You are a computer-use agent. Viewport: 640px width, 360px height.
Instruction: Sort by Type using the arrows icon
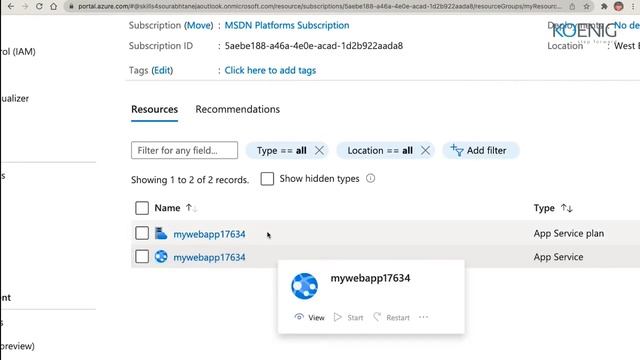(x=567, y=208)
